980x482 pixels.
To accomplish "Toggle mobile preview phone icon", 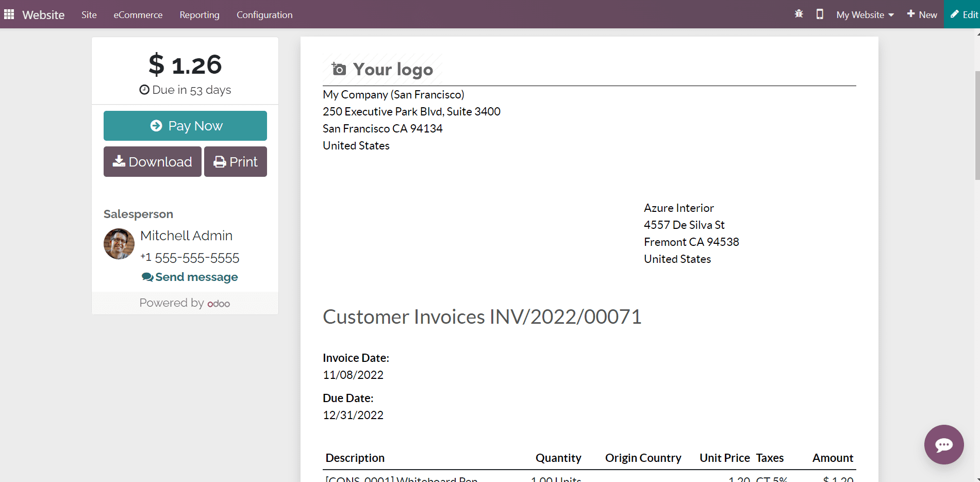I will pyautogui.click(x=819, y=14).
